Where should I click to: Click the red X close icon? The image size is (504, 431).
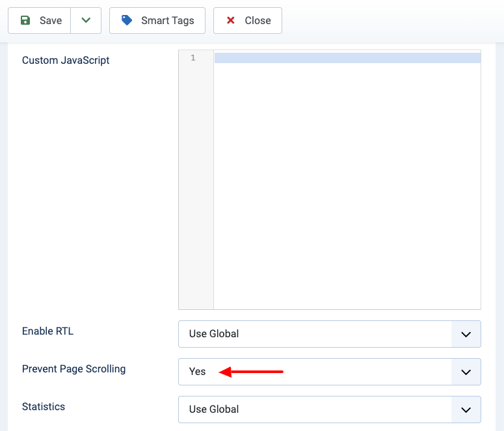tap(230, 20)
